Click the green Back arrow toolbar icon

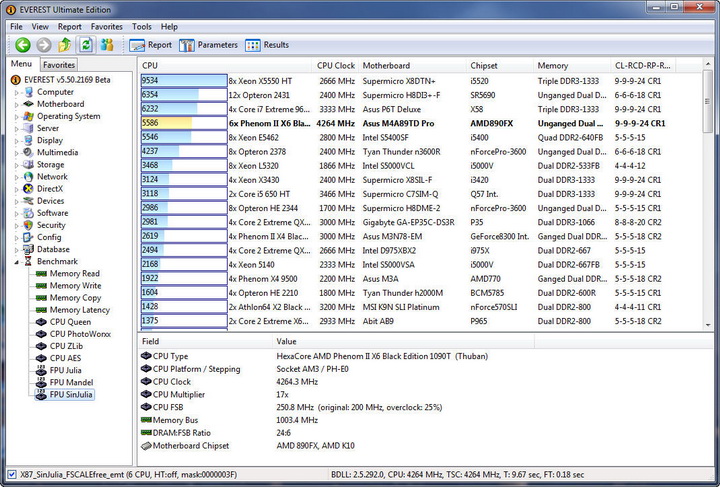tap(22, 45)
